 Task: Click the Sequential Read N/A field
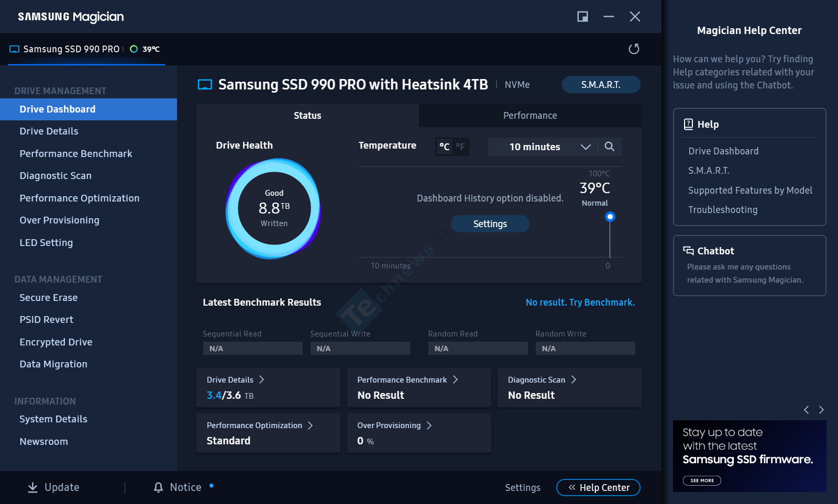point(252,349)
